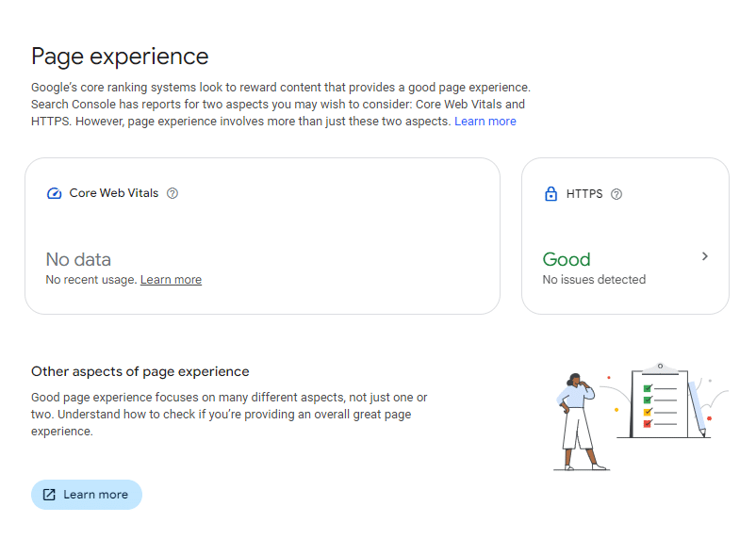
Task: Open the HTTPS Good status card
Action: 625,237
